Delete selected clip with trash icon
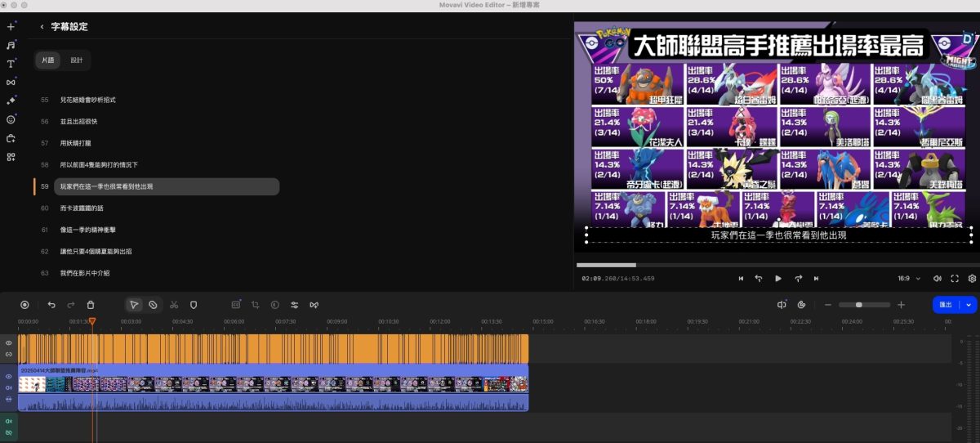The width and height of the screenshot is (980, 443). [91, 305]
